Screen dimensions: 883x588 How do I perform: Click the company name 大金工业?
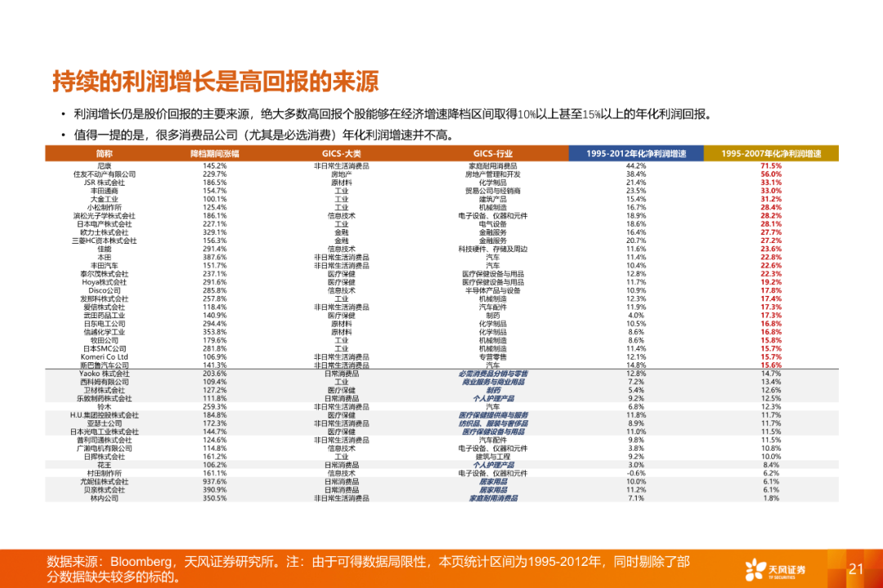click(x=104, y=200)
